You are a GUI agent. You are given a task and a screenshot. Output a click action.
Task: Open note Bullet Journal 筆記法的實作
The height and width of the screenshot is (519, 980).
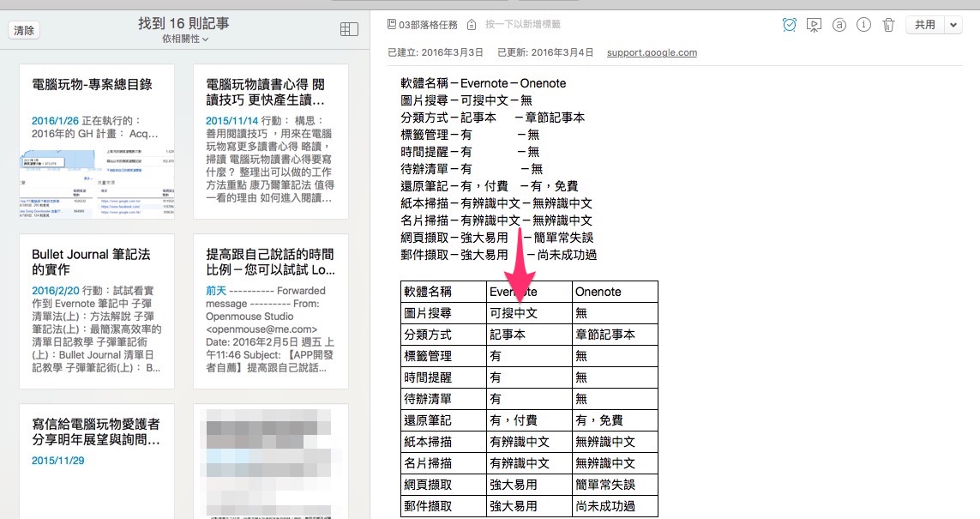coord(97,311)
